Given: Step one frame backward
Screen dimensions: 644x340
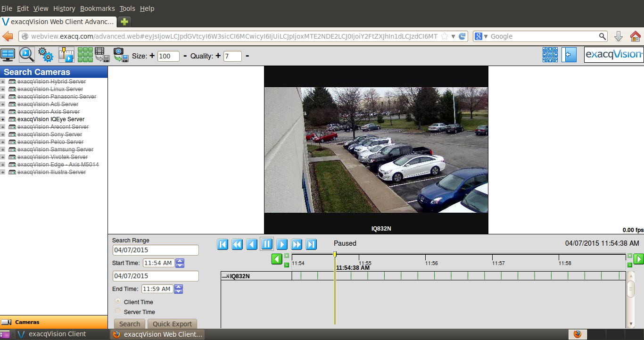Looking at the screenshot, I should point(252,244).
